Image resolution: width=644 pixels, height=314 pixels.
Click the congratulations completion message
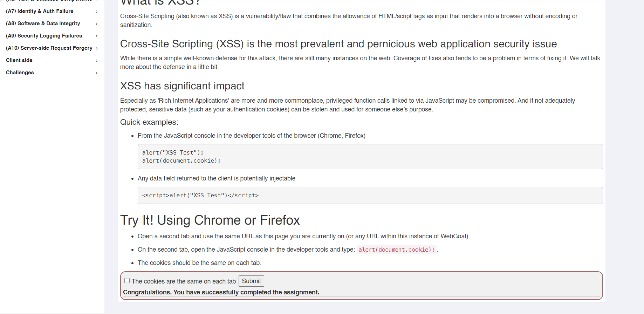(221, 292)
